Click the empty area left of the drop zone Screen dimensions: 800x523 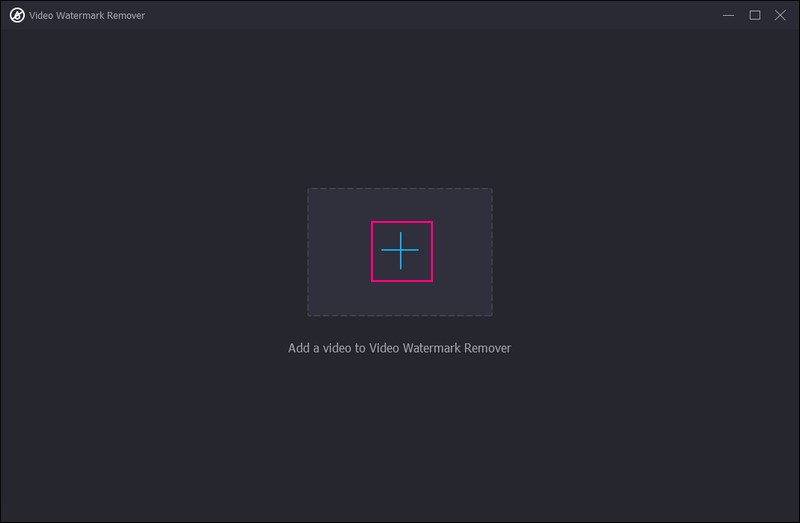pos(150,252)
